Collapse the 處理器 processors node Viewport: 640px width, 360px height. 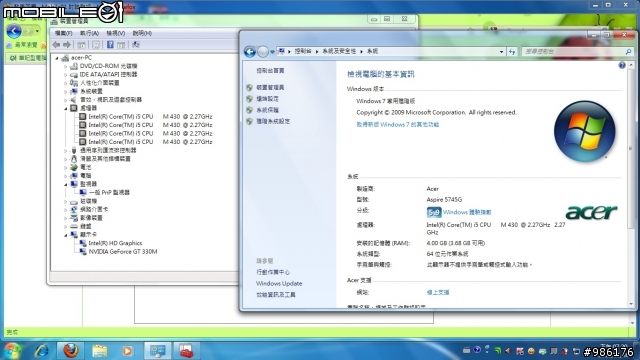point(65,108)
